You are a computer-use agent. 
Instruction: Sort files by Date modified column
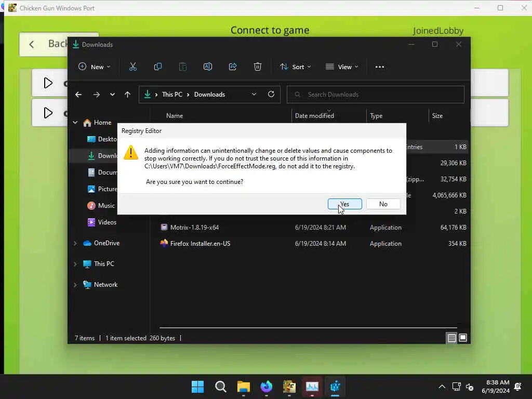pyautogui.click(x=314, y=116)
